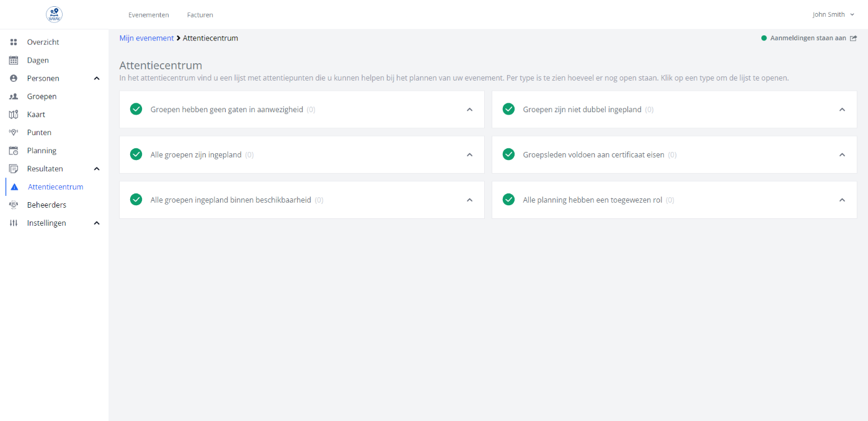This screenshot has height=421, width=868.
Task: Open the John Smith user dropdown
Action: pos(833,14)
